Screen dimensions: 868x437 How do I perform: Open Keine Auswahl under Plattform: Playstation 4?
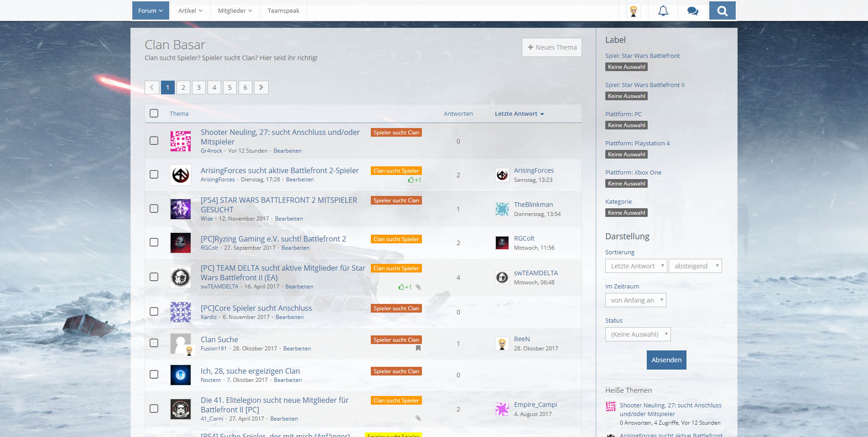click(x=626, y=154)
